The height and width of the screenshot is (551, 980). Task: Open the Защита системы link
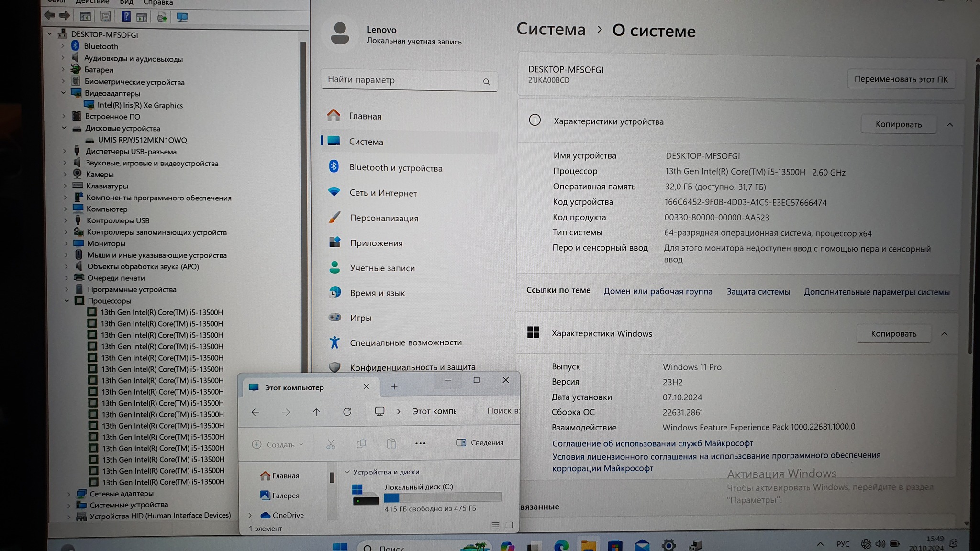758,292
